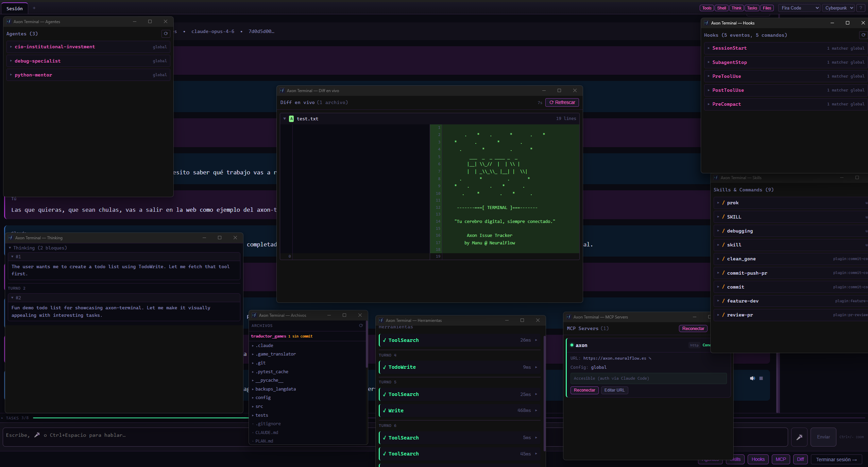Refresh the ARCHIVOS file tree
The image size is (868, 467).
click(x=361, y=325)
